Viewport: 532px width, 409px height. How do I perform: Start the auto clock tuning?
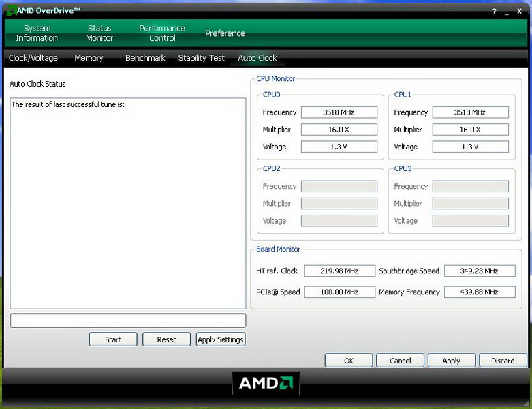coord(113,339)
